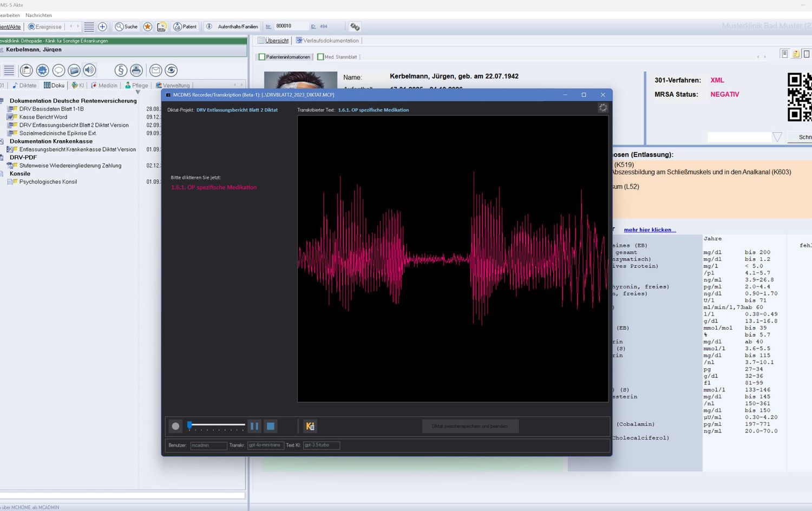Follow the 'mehr hier klicken...' link
The width and height of the screenshot is (812, 511).
point(650,230)
